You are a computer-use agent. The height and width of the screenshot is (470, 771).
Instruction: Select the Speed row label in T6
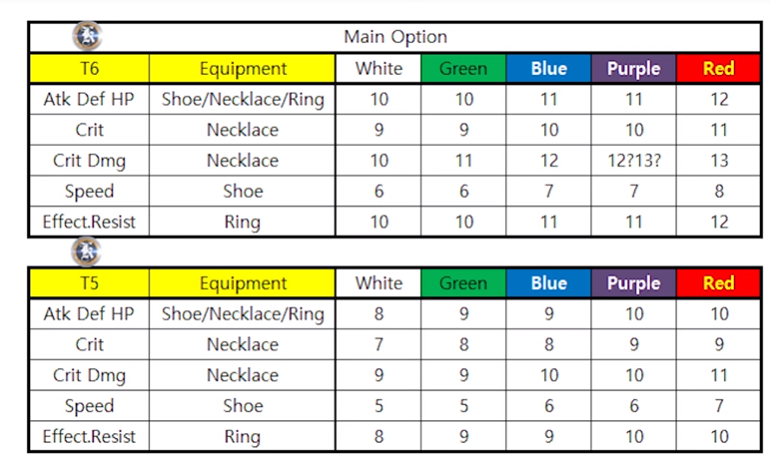(89, 191)
